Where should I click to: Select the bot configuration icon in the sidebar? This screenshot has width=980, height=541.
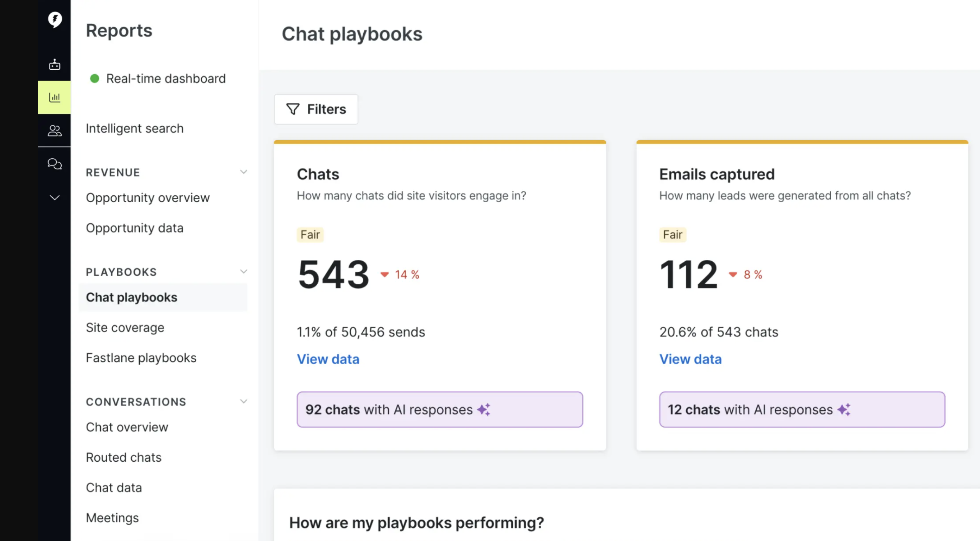pyautogui.click(x=54, y=64)
